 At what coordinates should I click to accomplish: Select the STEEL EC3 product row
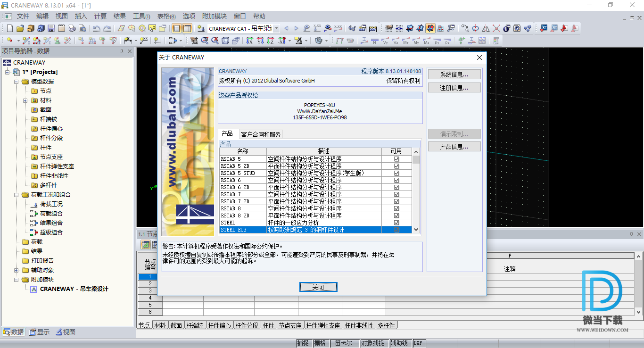[315, 230]
